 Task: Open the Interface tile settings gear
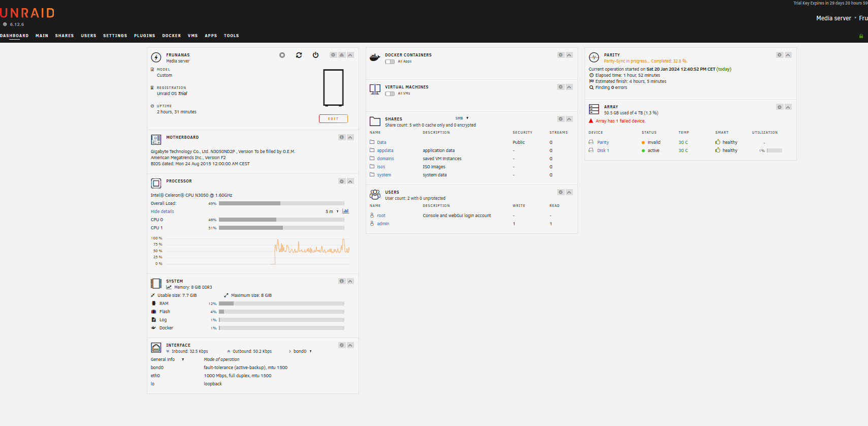(x=342, y=345)
